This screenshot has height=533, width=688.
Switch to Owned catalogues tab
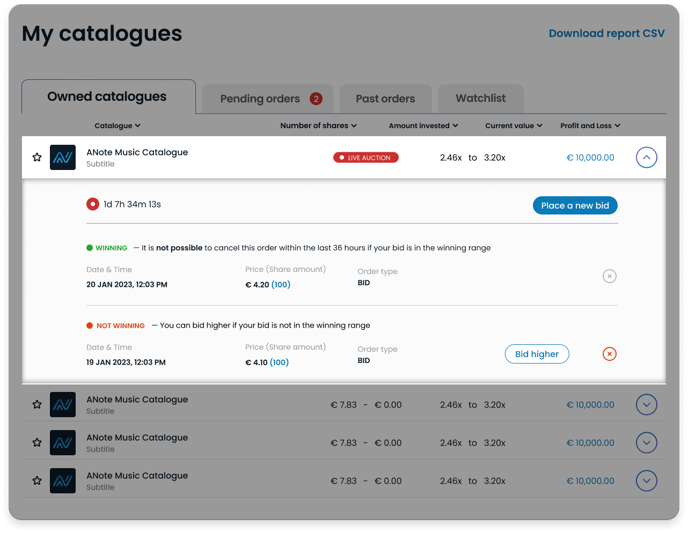(108, 97)
